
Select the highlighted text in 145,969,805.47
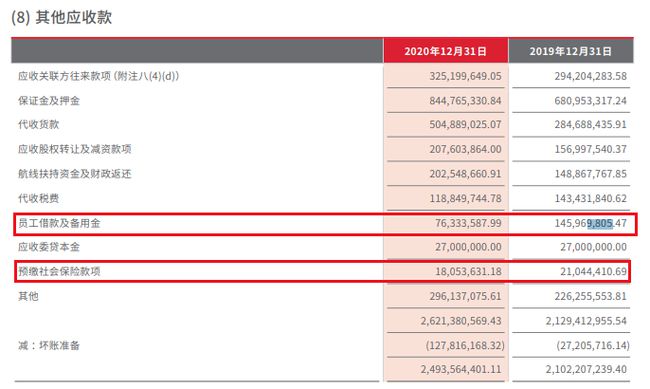(x=600, y=223)
